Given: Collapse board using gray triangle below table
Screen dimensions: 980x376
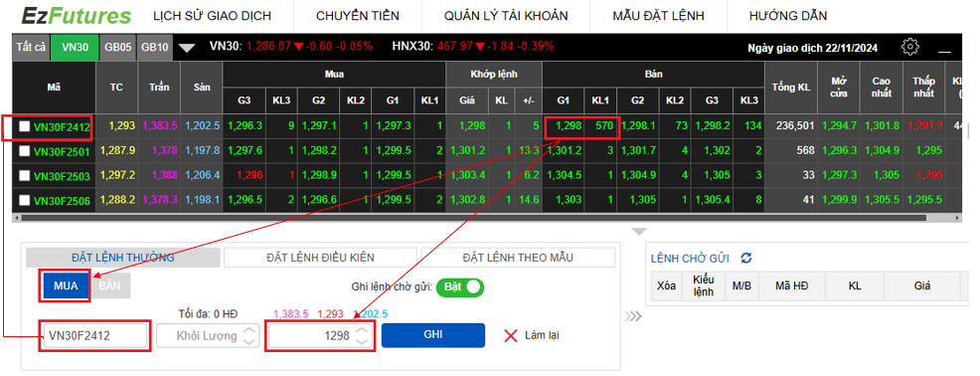Looking at the screenshot, I should click(639, 232).
